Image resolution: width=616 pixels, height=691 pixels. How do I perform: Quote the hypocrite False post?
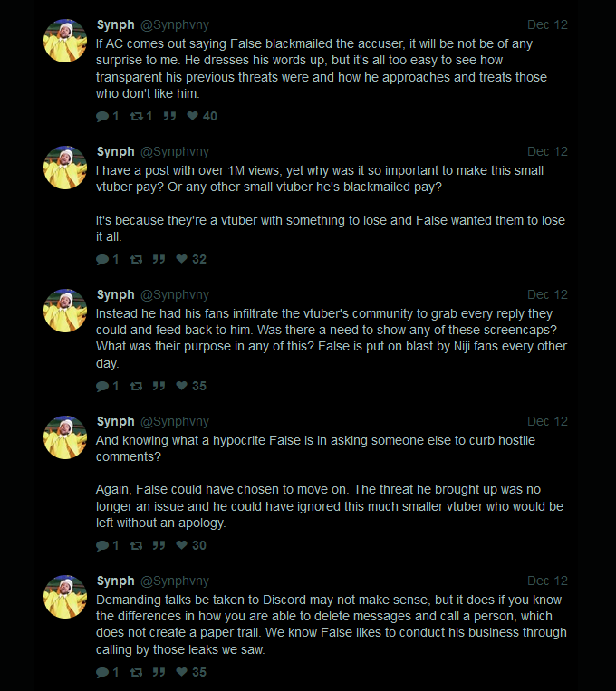(159, 545)
